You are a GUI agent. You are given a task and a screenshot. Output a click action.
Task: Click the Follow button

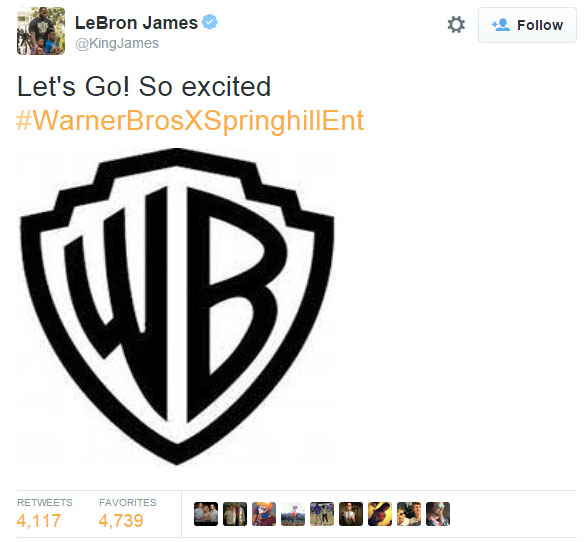[527, 25]
